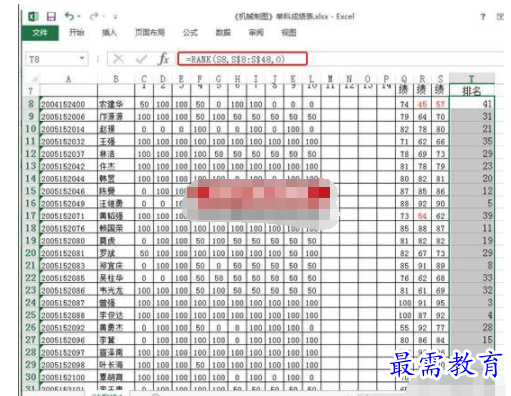
Task: Undo the last action
Action: (69, 16)
